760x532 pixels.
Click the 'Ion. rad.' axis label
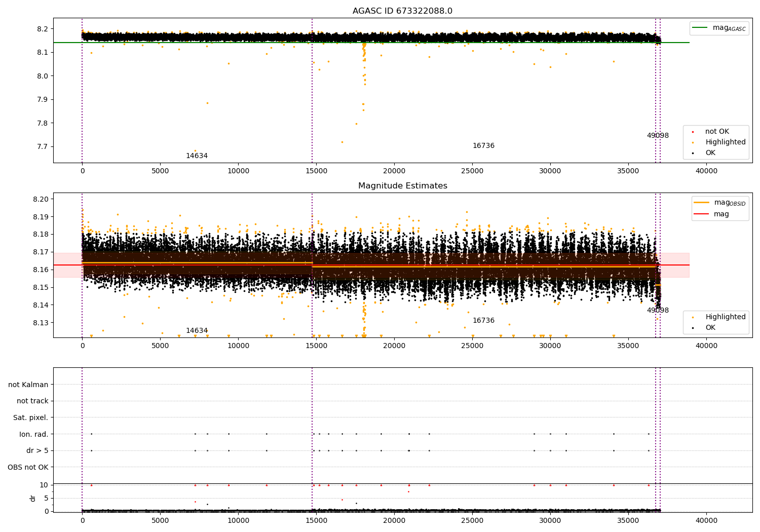coord(34,434)
